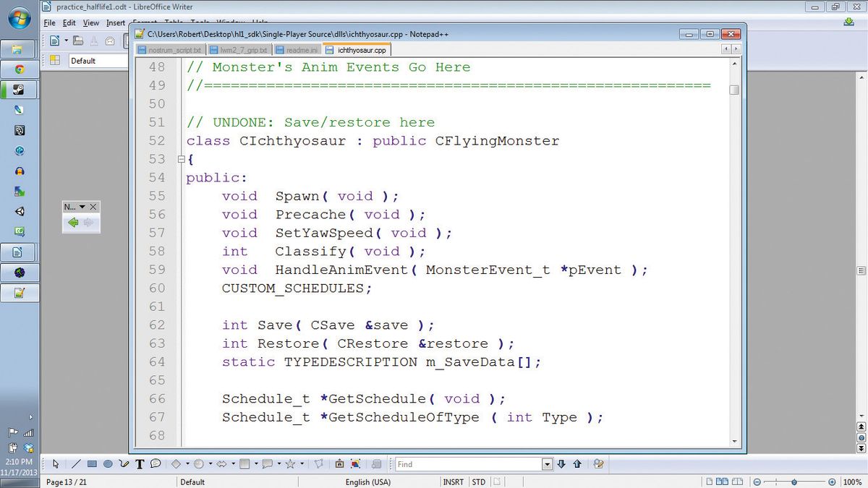Open the New document dropdown arrow
Viewport: 868px width, 488px height.
click(66, 41)
